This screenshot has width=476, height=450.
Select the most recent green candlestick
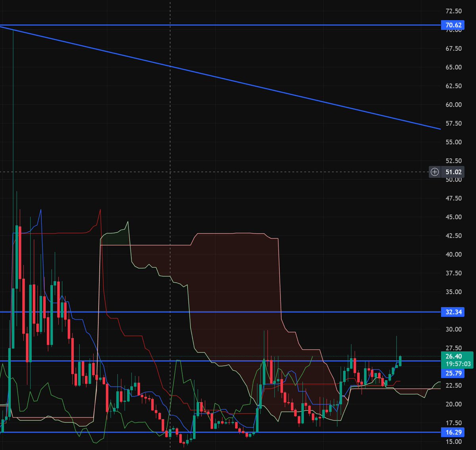click(401, 361)
